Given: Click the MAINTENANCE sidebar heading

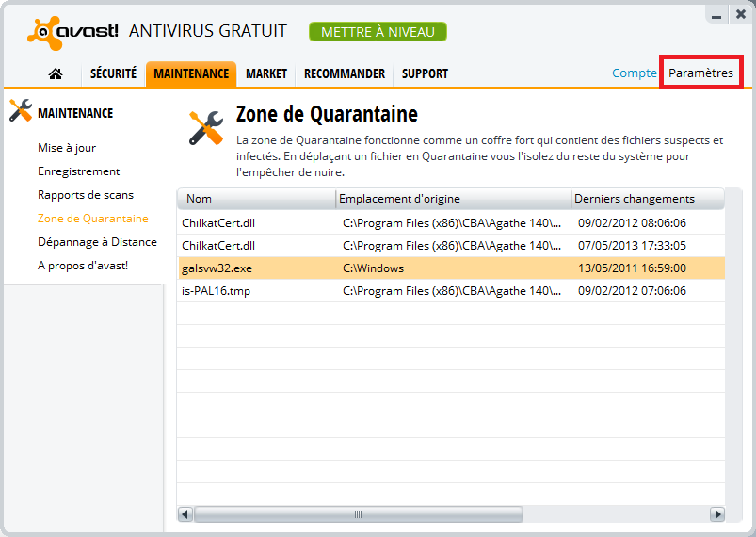Looking at the screenshot, I should [75, 113].
